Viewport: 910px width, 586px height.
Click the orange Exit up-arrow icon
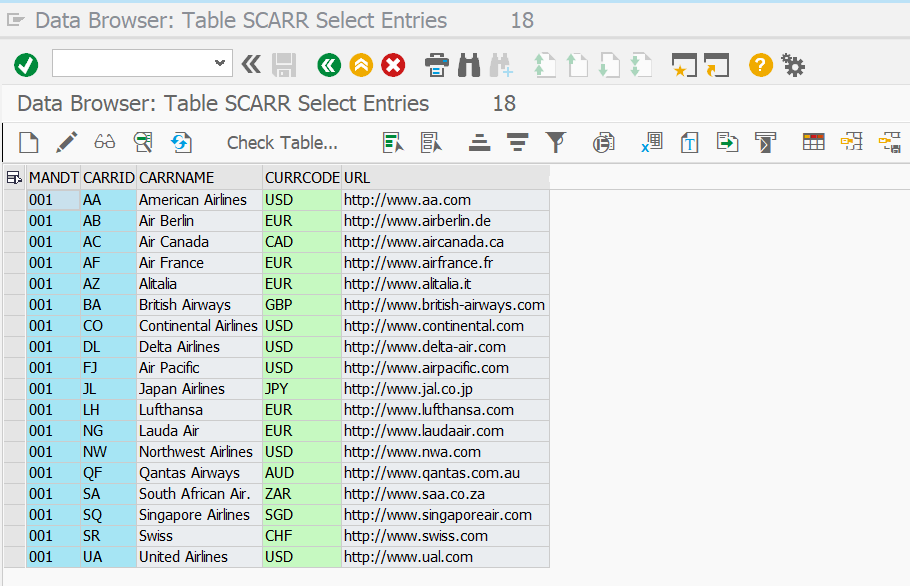361,65
